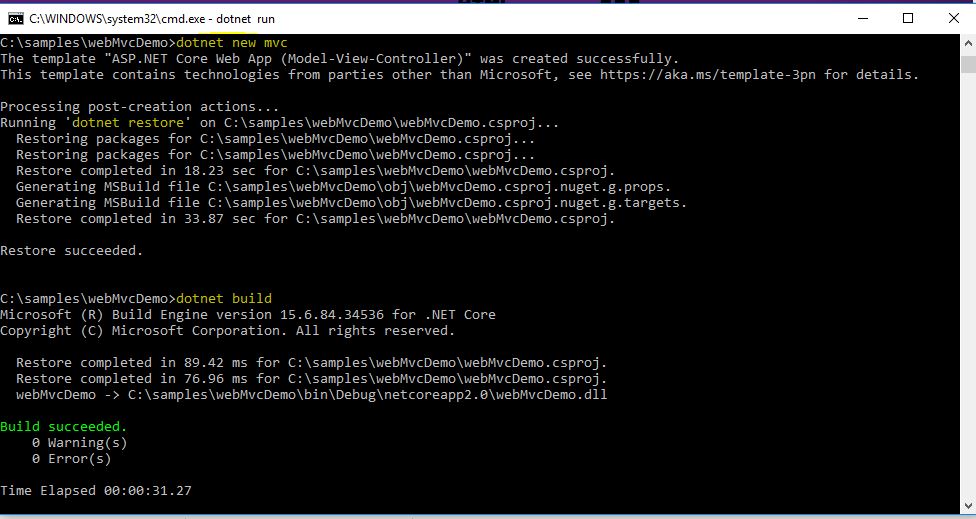The height and width of the screenshot is (519, 976).
Task: Click the 'Restore succeeded.' message
Action: [x=72, y=251]
